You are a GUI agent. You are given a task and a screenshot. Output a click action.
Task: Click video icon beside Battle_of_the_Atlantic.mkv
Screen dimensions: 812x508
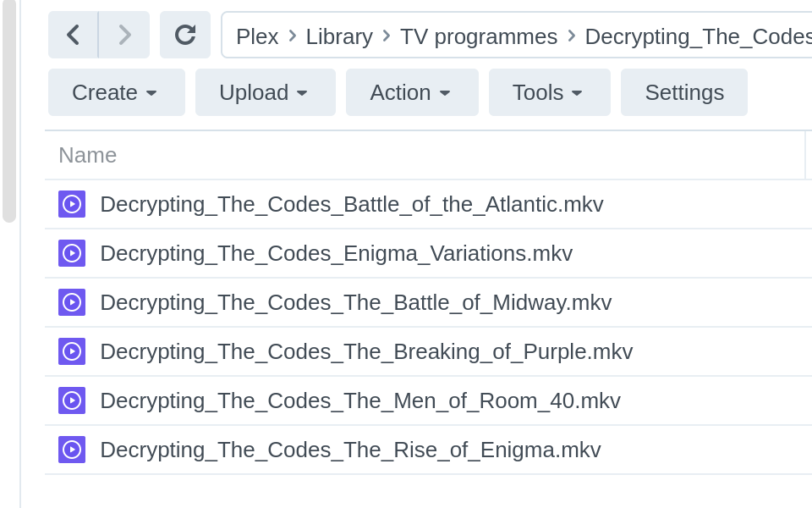coord(72,204)
